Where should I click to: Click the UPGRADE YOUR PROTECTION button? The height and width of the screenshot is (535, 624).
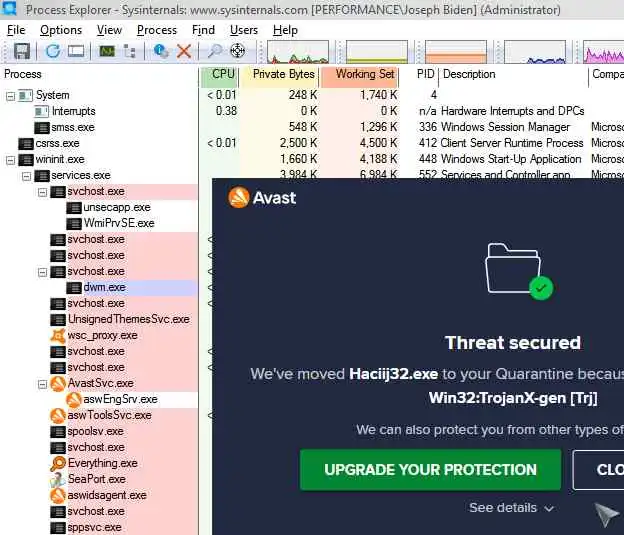click(x=431, y=470)
